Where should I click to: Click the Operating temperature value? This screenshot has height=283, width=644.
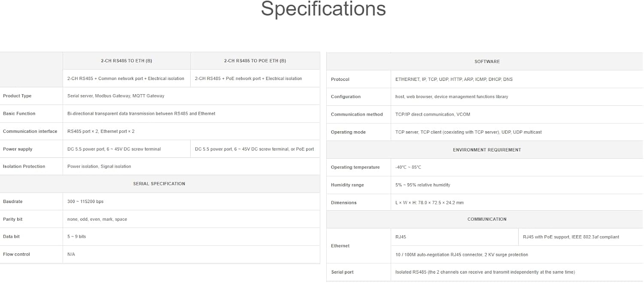(x=408, y=167)
